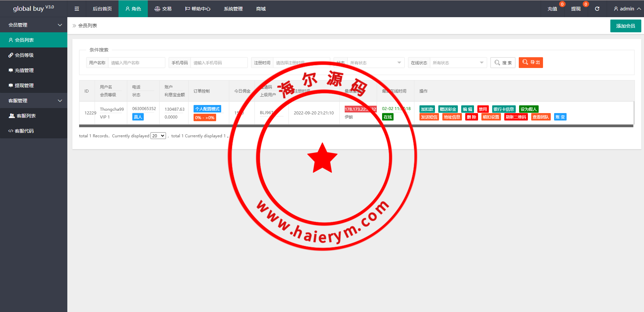Open 客服代码 in the sidebar
This screenshot has height=312, width=644.
tap(24, 131)
